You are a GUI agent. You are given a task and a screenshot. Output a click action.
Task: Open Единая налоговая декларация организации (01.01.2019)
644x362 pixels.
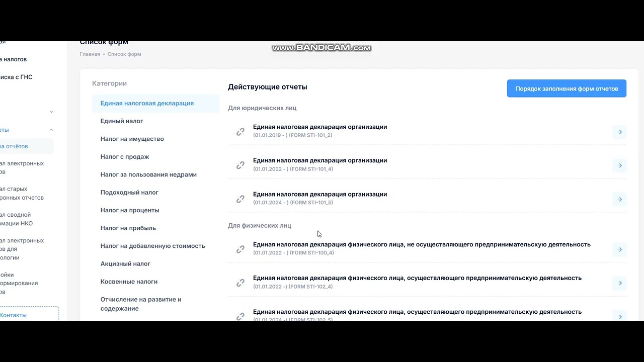coord(320,127)
